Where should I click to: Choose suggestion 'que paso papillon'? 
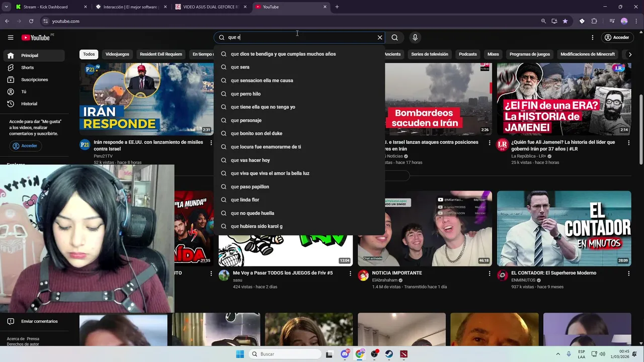tap(299, 187)
